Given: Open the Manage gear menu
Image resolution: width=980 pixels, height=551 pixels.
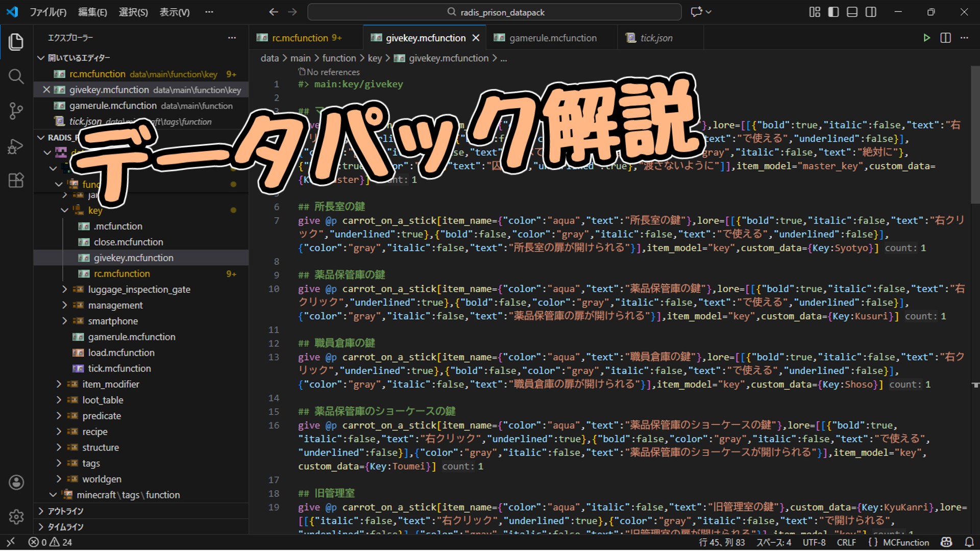Looking at the screenshot, I should pyautogui.click(x=16, y=516).
